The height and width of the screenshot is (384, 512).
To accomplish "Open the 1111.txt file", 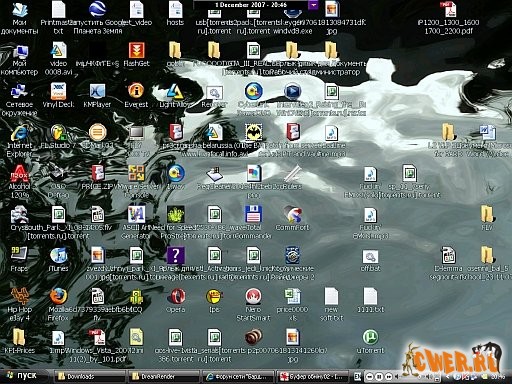I will (x=370, y=300).
